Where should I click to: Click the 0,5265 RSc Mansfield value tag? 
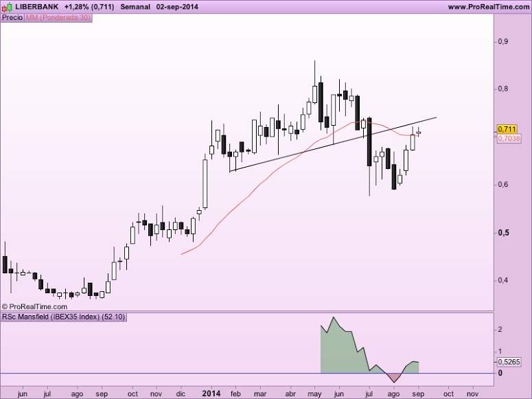pyautogui.click(x=509, y=362)
